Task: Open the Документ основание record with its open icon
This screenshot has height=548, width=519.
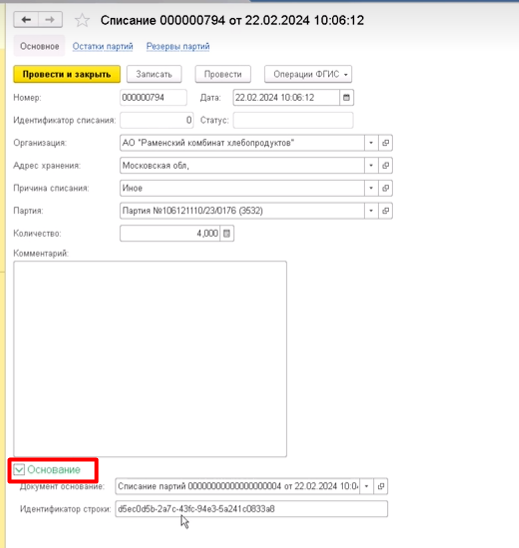Action: 381,486
